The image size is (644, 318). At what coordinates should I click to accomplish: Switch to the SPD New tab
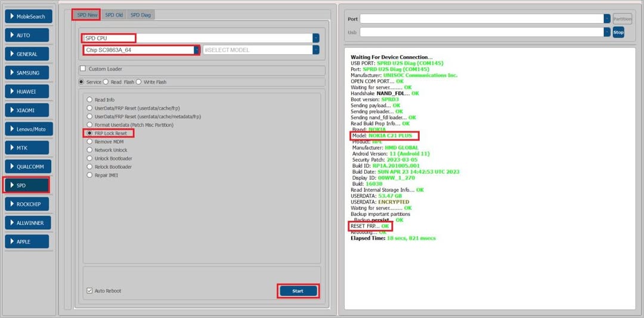click(x=87, y=15)
